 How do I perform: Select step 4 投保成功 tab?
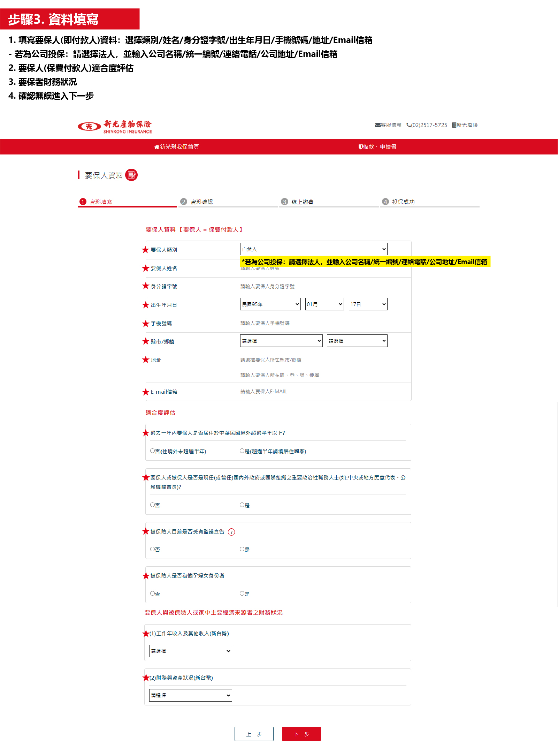pyautogui.click(x=430, y=202)
